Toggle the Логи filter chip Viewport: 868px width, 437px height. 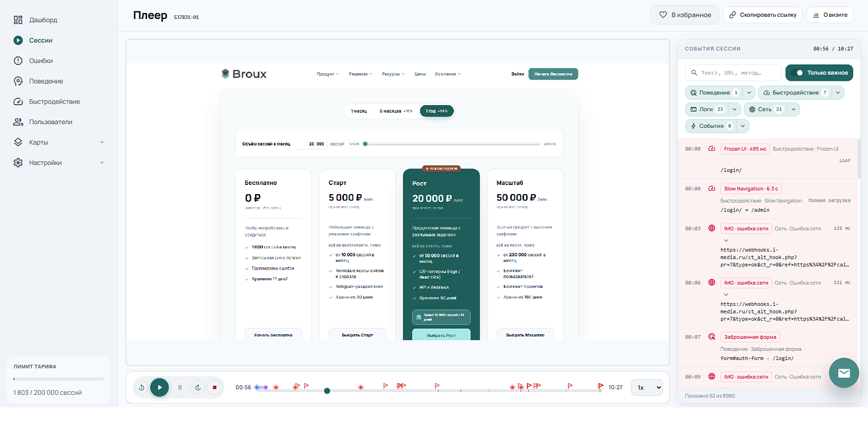coord(706,110)
